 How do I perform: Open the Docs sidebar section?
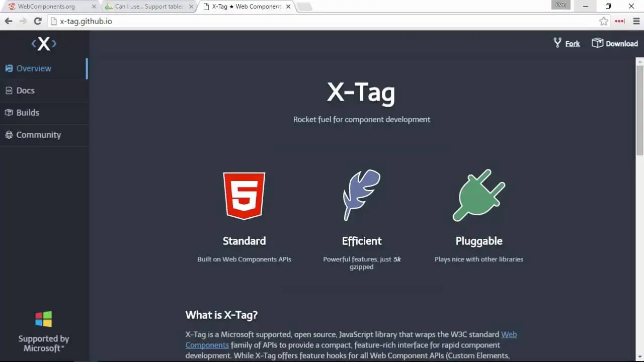click(44, 90)
